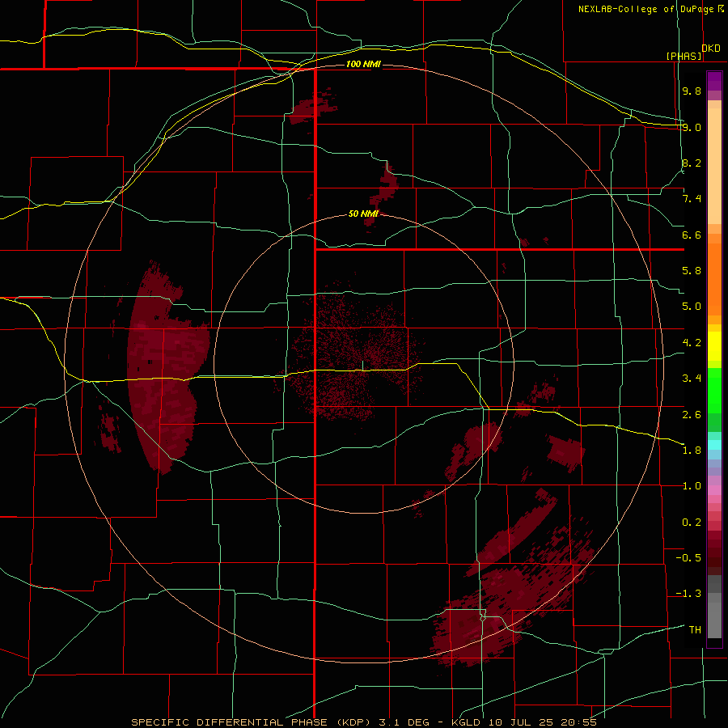This screenshot has width=728, height=728.
Task: Click the -0.5 value on color scale
Action: 688,558
